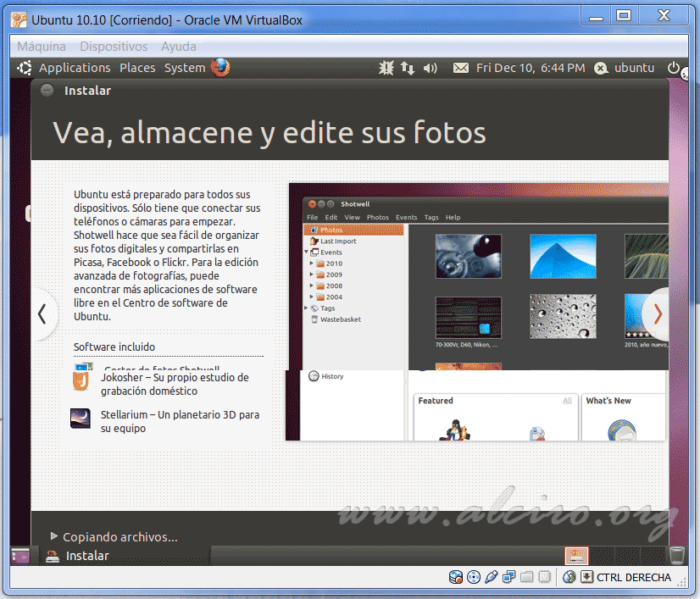Click Shotwell Help menu in screenshot
The image size is (700, 599).
coord(453,218)
